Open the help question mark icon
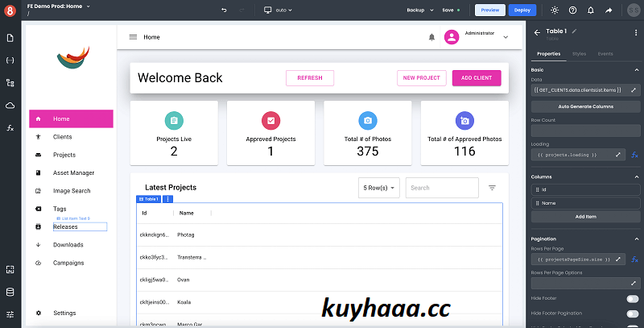 572,10
